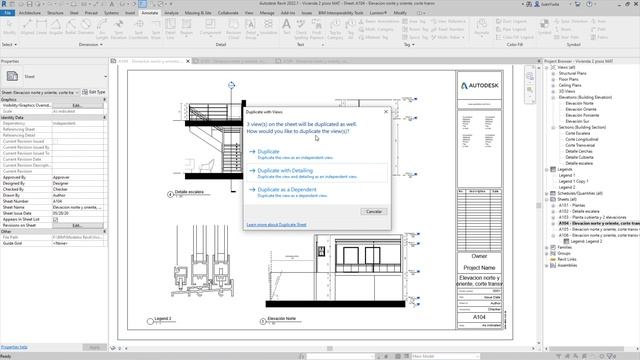Select Corte Longitudinal section in browser
The height and width of the screenshot is (360, 640).
[x=582, y=139]
